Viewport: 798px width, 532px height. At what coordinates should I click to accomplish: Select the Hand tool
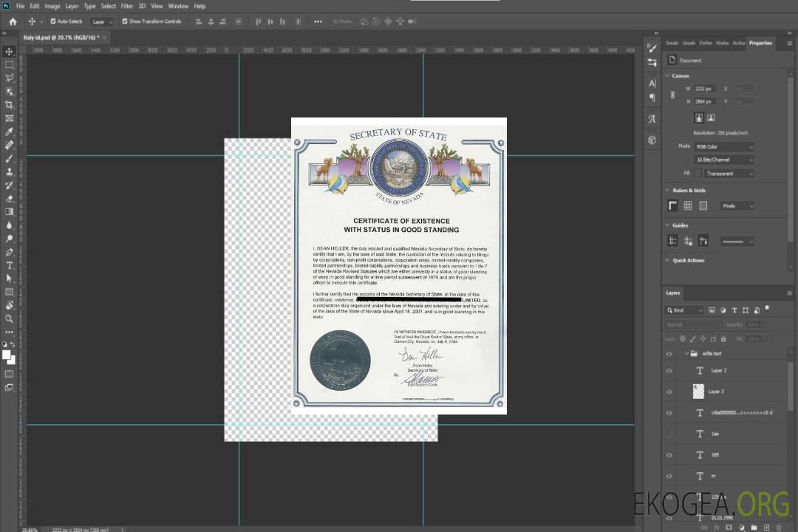(x=9, y=305)
